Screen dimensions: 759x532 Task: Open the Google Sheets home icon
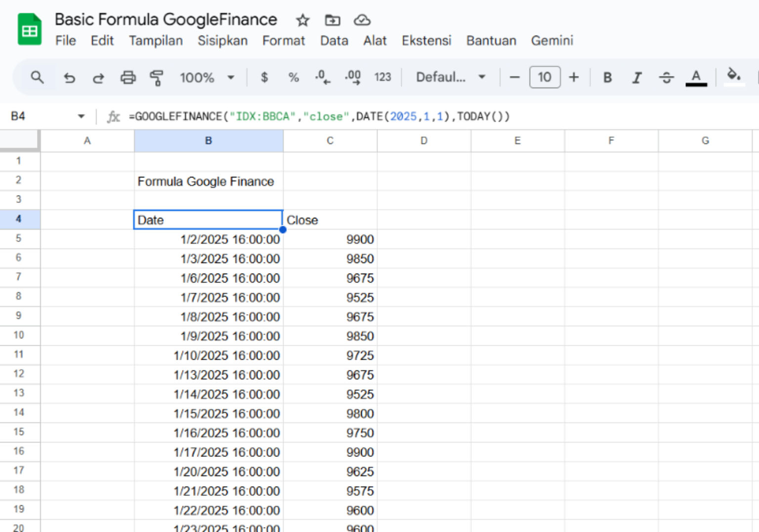coord(29,30)
